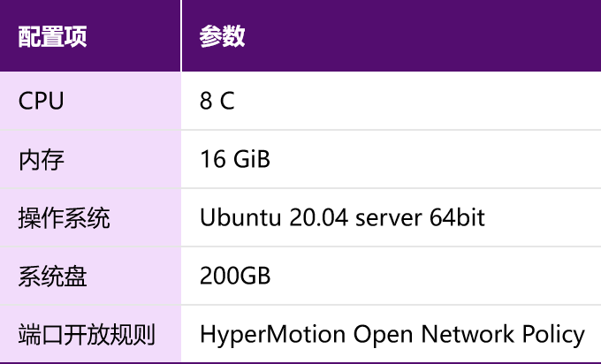Click the word HyperMotion in the last row
Image resolution: width=601 pixels, height=364 pixels.
(x=272, y=335)
